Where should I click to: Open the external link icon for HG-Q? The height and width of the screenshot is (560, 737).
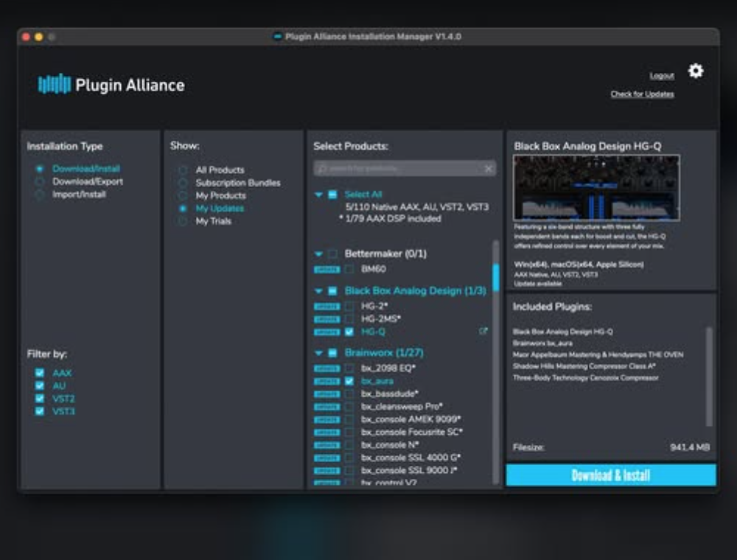pos(483,331)
